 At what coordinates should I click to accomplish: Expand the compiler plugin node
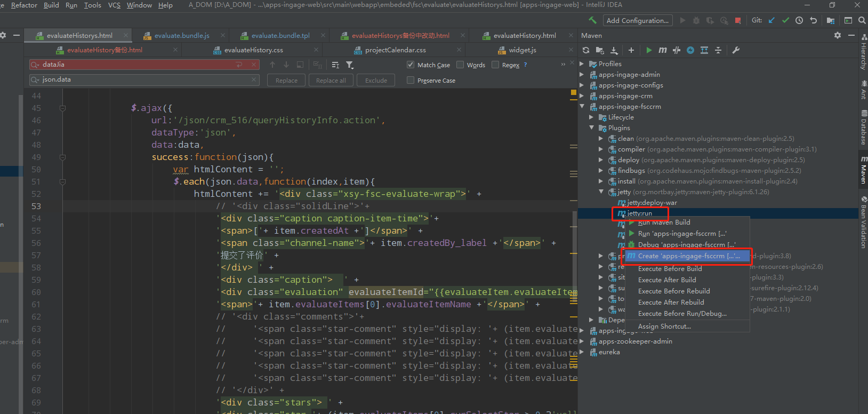point(601,149)
